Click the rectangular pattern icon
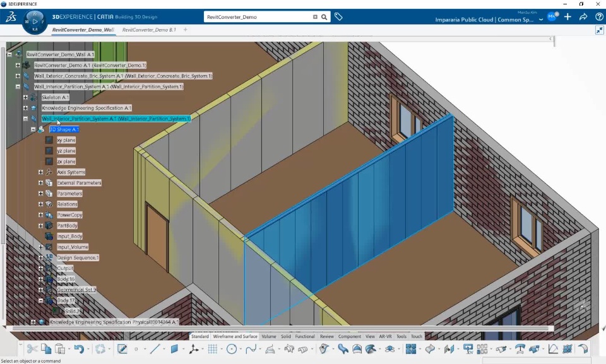 pos(482,349)
